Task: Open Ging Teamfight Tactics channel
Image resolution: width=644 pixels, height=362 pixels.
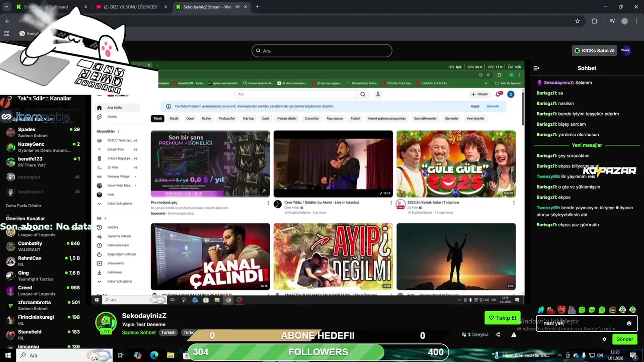Action: click(42, 276)
